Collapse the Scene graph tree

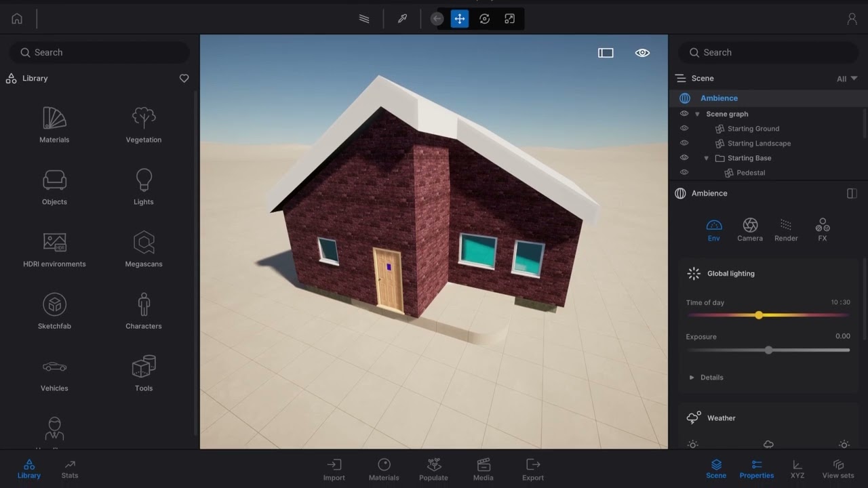tap(697, 114)
